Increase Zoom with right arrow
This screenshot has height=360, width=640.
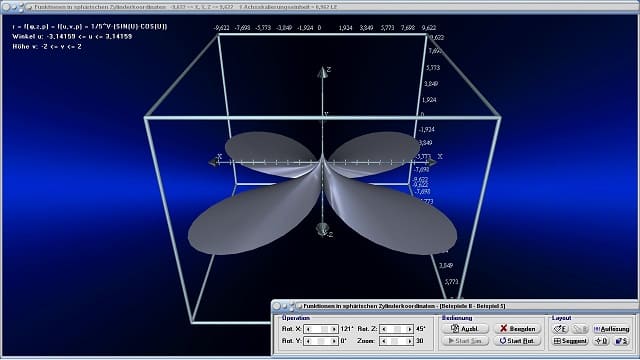tap(409, 341)
